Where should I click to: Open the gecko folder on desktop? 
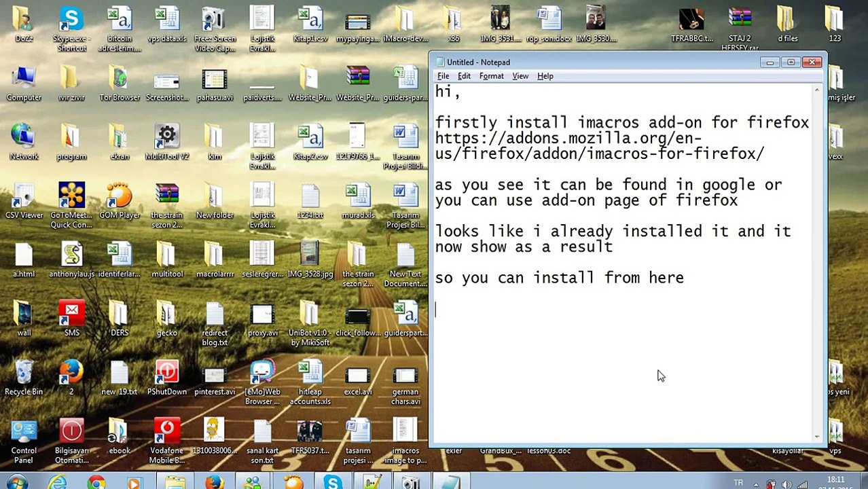(x=167, y=319)
